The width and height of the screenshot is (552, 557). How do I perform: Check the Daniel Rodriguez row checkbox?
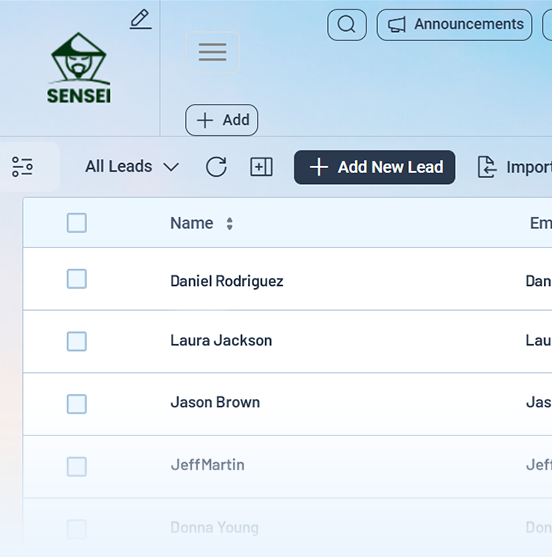tap(77, 279)
